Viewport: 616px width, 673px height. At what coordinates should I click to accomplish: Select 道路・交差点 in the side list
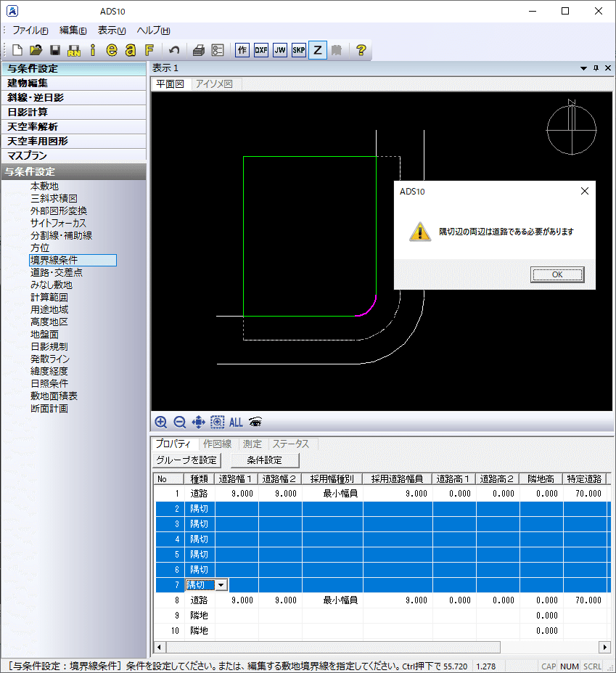click(57, 272)
